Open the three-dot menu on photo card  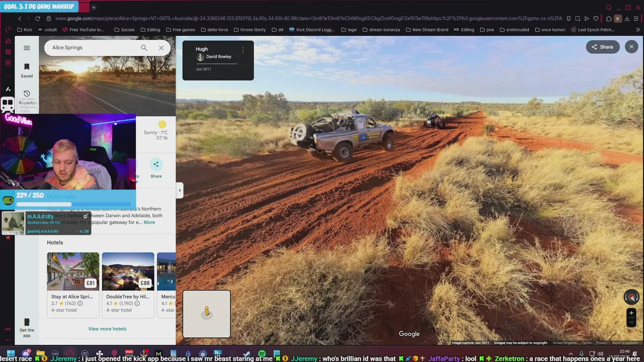click(x=243, y=50)
